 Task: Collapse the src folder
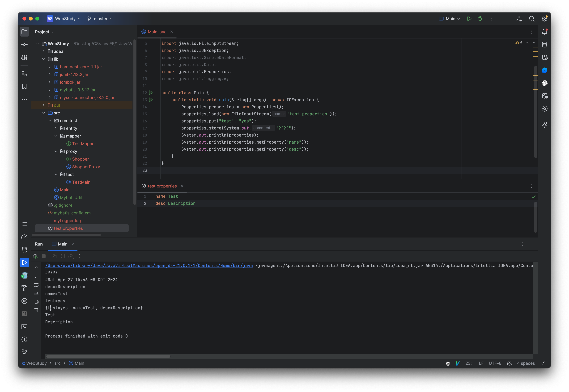point(43,113)
